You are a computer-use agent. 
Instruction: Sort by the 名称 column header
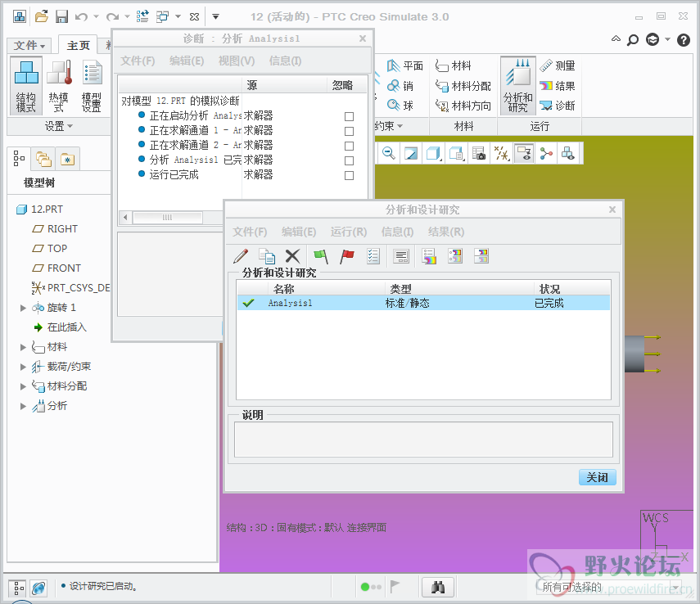pos(327,288)
